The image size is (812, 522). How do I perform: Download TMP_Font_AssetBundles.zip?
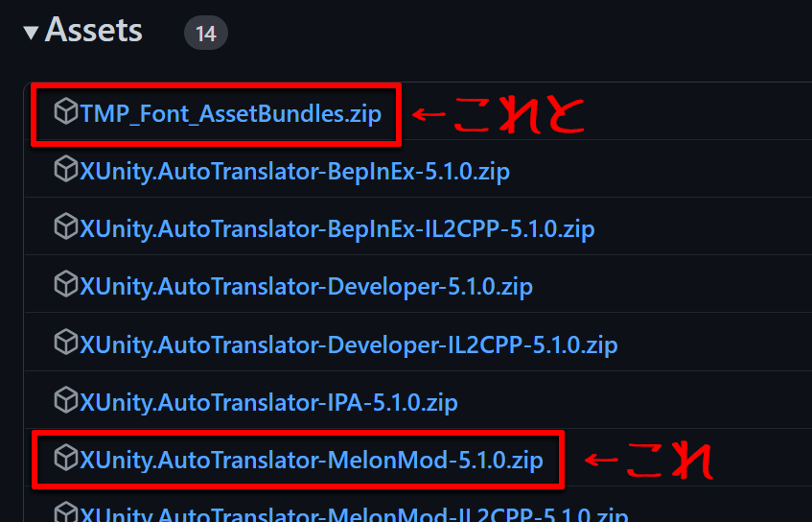(231, 114)
